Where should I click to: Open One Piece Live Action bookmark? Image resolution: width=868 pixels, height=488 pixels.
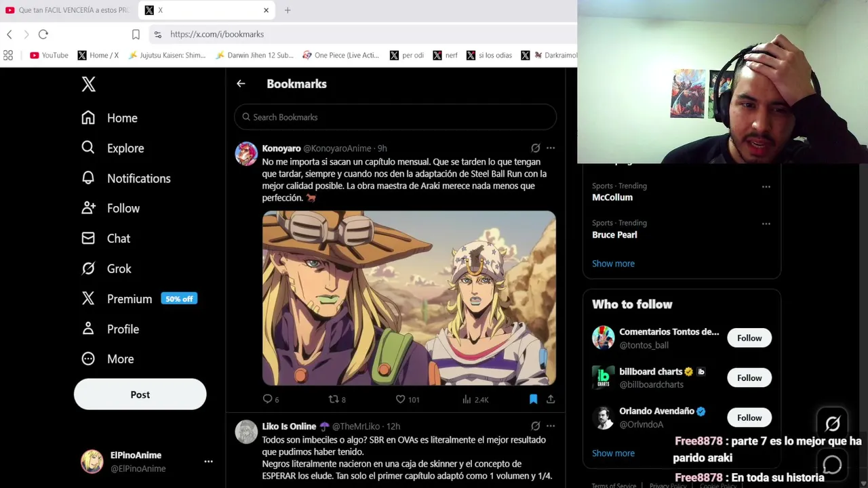[x=341, y=55]
